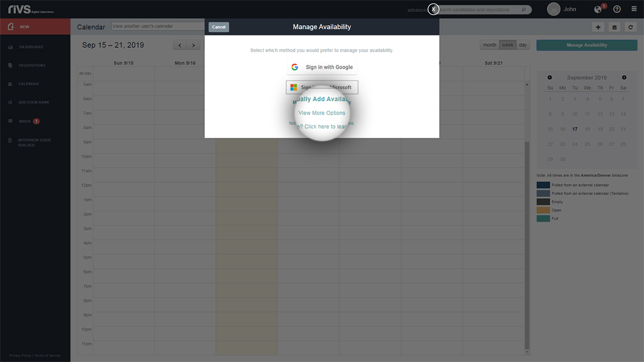Go to the previous week

click(x=180, y=45)
